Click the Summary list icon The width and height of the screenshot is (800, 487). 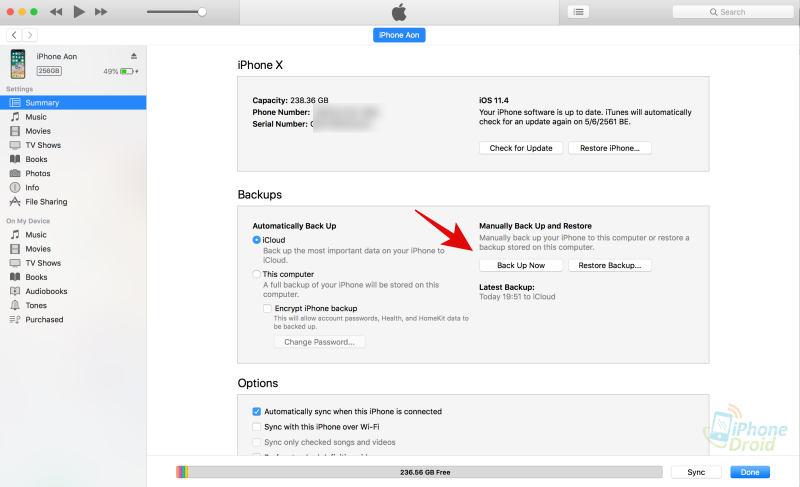[x=15, y=102]
